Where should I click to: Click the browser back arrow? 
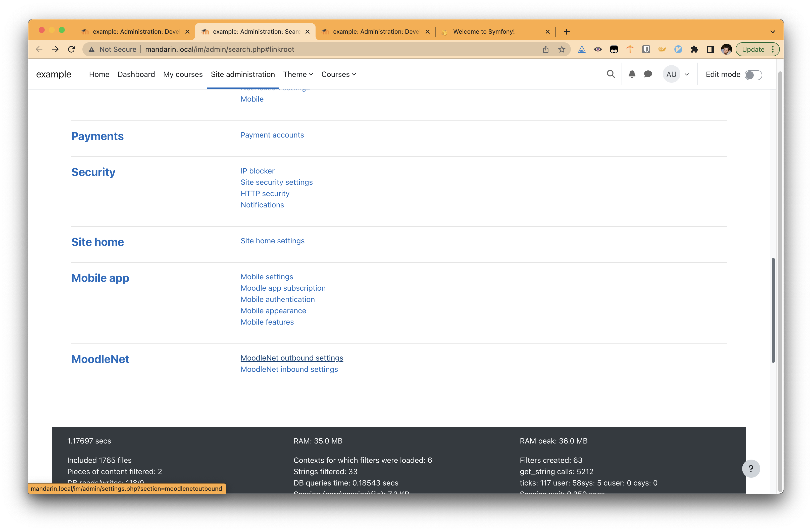[39, 49]
